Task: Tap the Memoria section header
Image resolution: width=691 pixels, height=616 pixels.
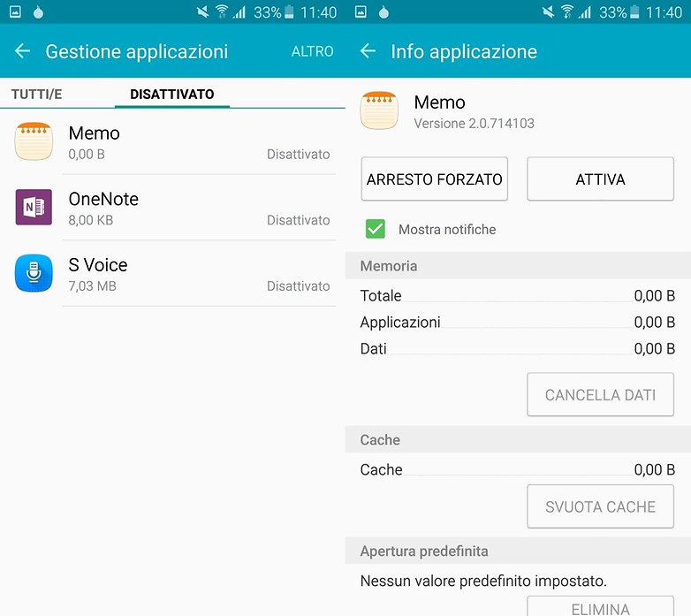Action: pyautogui.click(x=518, y=266)
